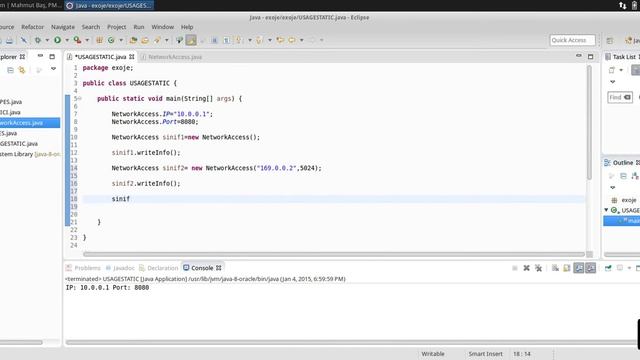Toggle Block Selection Mode icon
Image resolution: width=640 pixels, height=360 pixels.
214,40
